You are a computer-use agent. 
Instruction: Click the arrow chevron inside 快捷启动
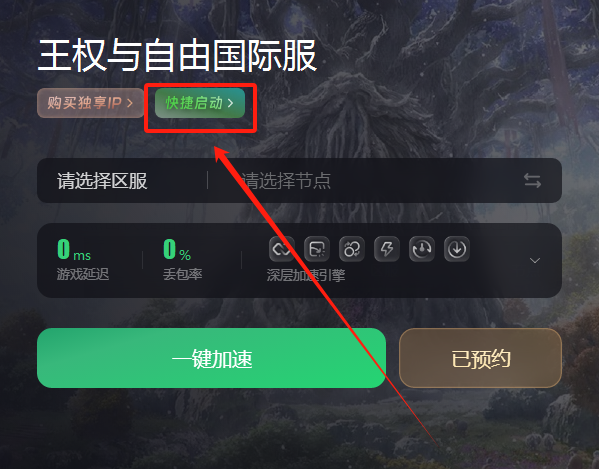230,103
